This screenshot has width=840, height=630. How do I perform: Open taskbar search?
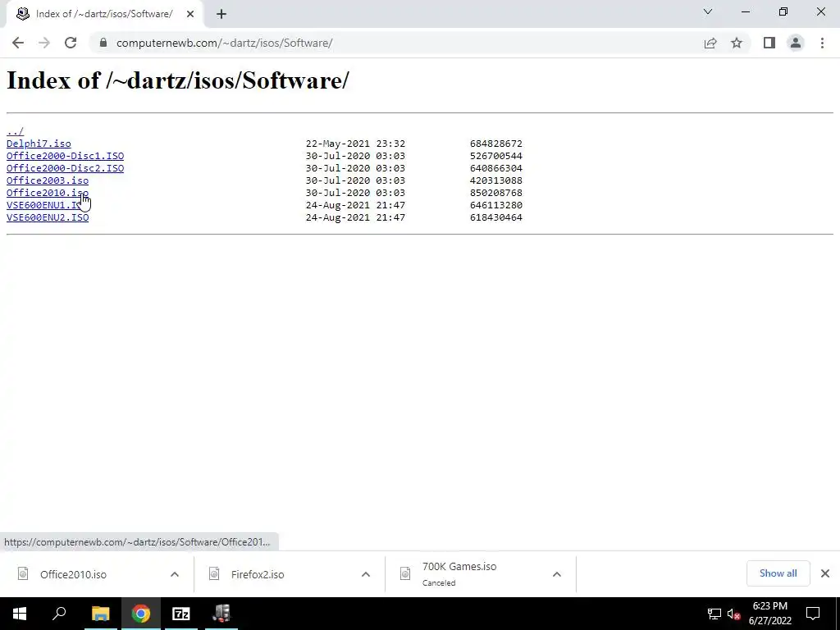59,614
